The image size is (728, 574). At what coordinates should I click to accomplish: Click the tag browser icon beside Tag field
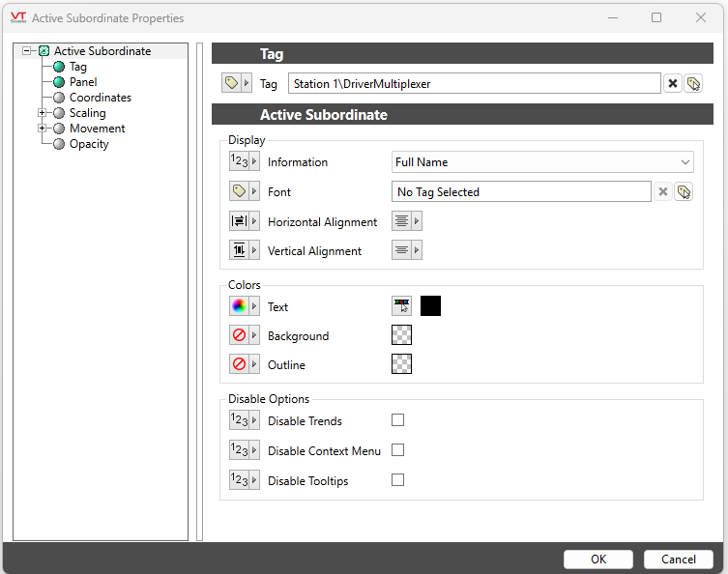point(693,84)
